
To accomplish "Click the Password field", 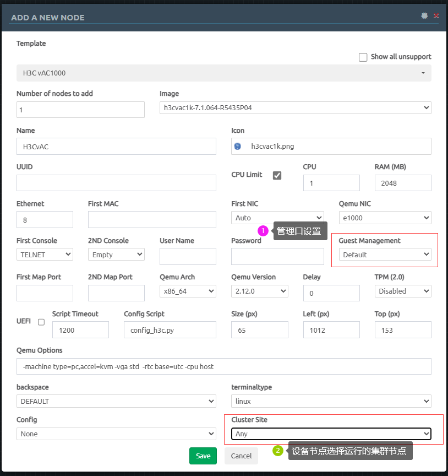I will click(277, 256).
